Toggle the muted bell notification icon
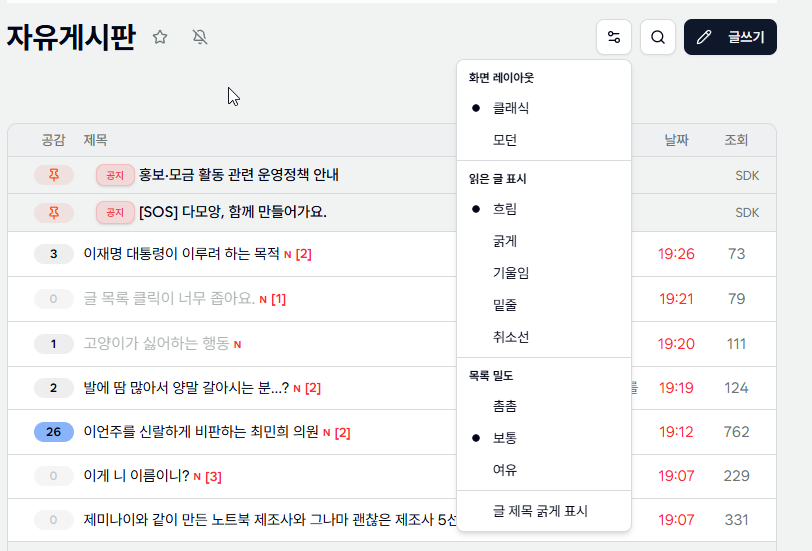 (x=200, y=37)
